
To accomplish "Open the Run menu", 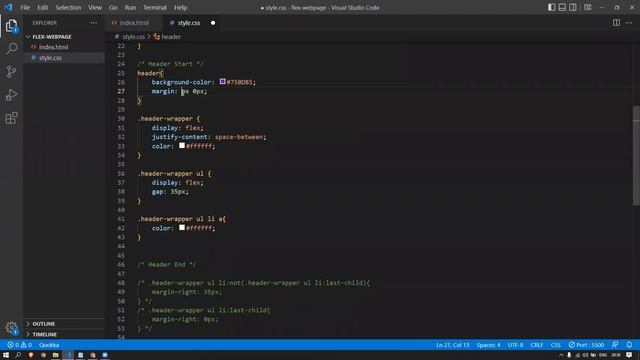I will pos(130,7).
